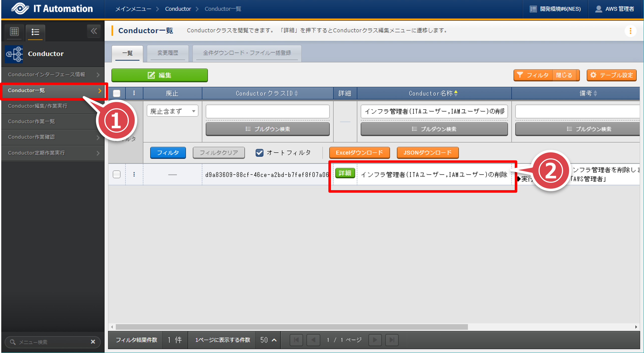Open Conductor作業一覧 in the sidebar
The image size is (644, 353).
31,122
